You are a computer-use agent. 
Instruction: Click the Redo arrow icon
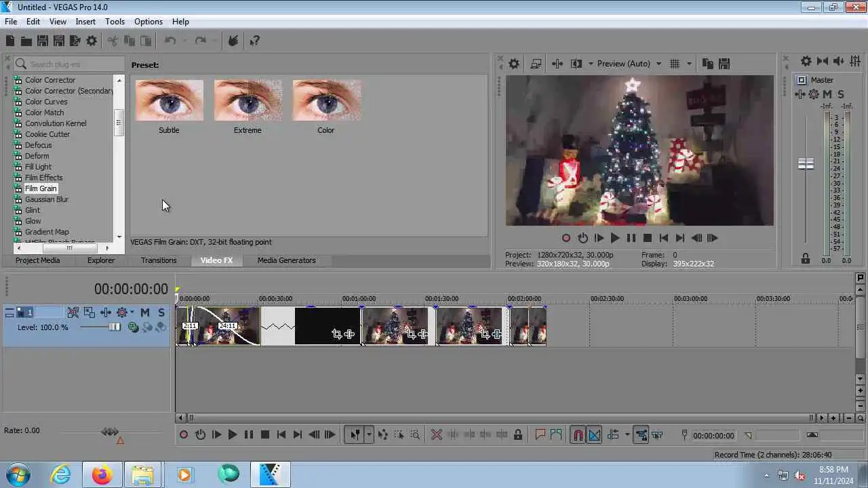coord(200,41)
